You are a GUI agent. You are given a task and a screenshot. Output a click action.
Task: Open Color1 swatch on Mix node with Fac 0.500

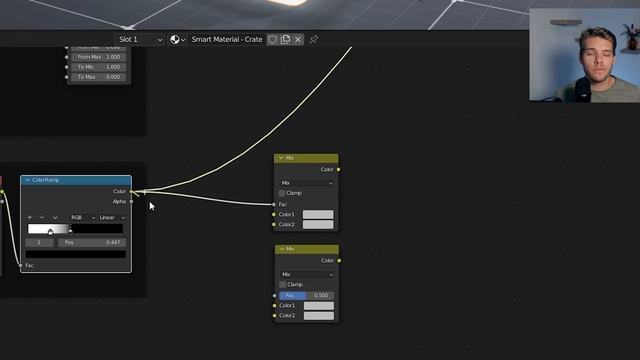[x=319, y=305]
